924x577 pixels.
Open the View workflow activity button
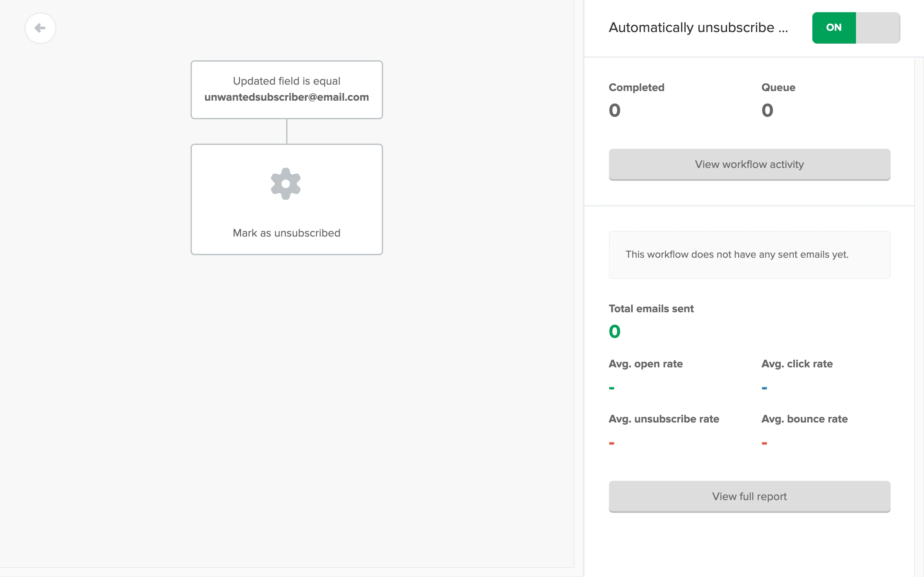(749, 164)
